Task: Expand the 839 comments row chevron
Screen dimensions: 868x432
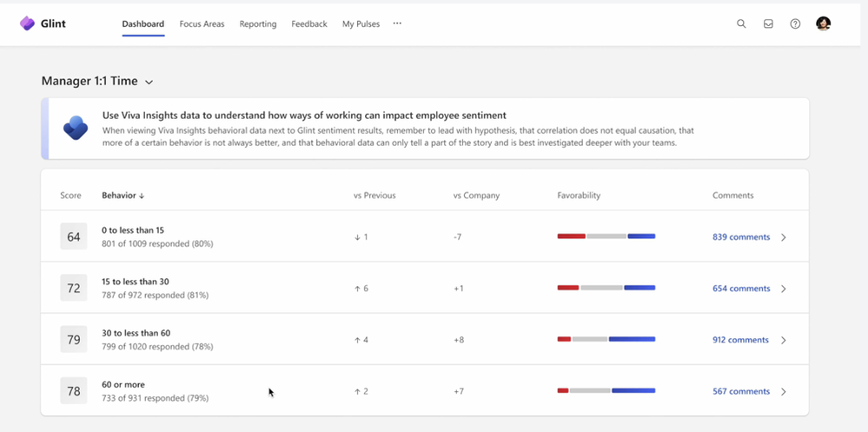Action: (784, 237)
